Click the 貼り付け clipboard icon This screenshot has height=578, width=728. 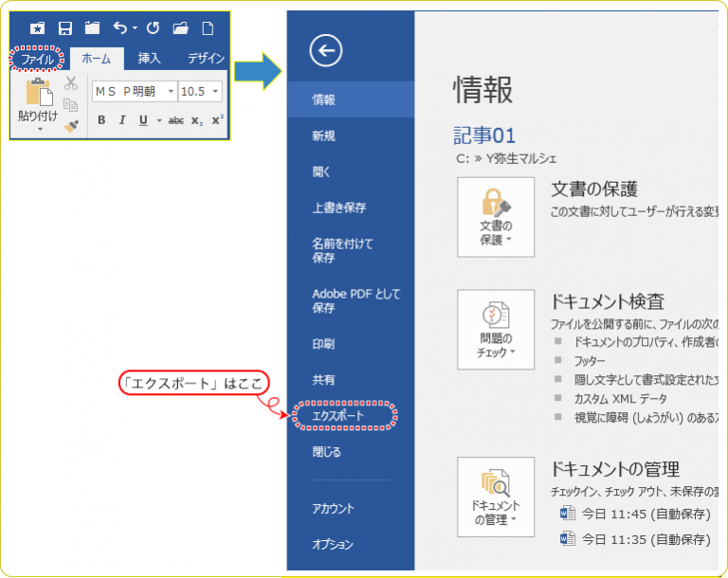[x=39, y=92]
